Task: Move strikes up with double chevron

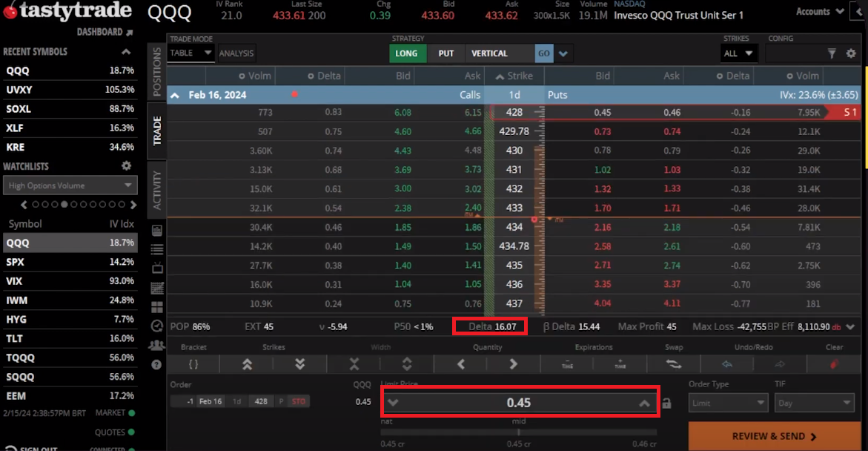Action: (247, 364)
